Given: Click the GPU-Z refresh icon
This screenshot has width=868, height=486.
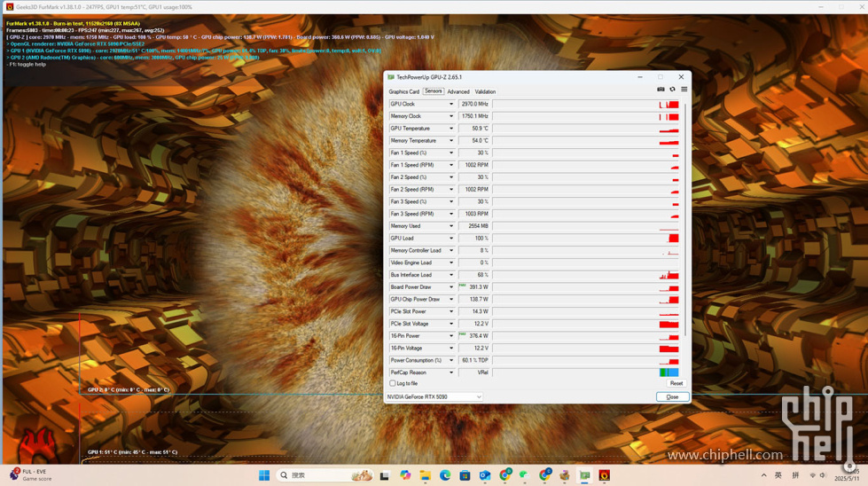Looking at the screenshot, I should coord(673,89).
